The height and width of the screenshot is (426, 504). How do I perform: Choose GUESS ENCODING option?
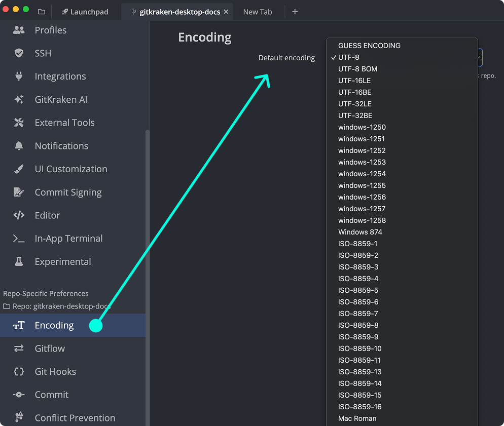click(369, 46)
